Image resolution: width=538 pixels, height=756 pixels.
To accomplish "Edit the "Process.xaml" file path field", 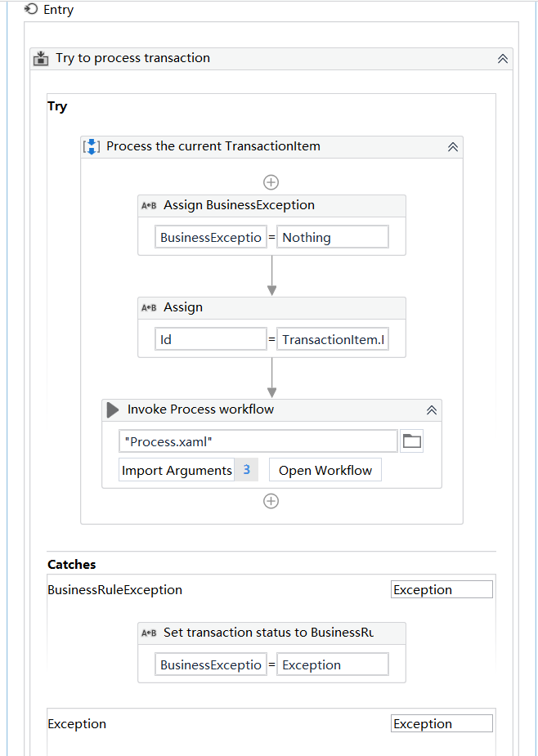I will pos(258,441).
